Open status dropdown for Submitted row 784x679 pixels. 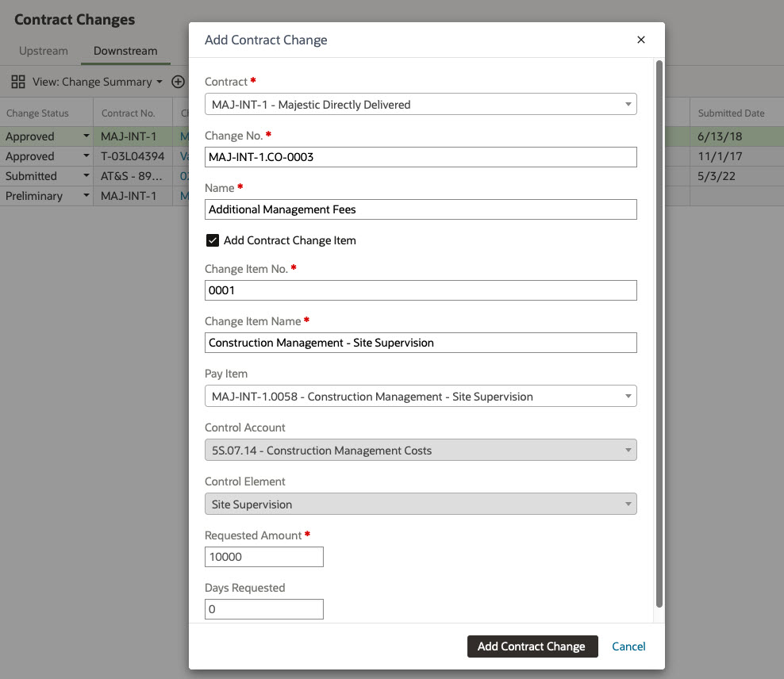click(86, 176)
